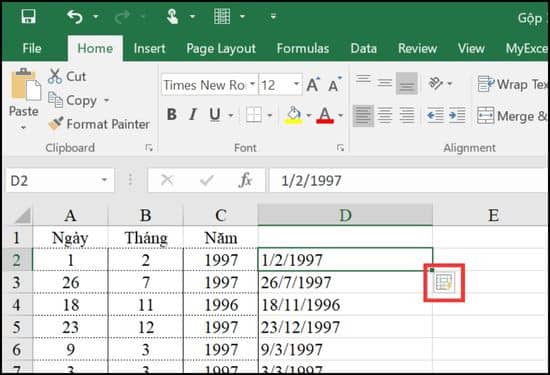This screenshot has width=550, height=375.
Task: Click the table grid icon in title bar
Action: click(x=222, y=16)
